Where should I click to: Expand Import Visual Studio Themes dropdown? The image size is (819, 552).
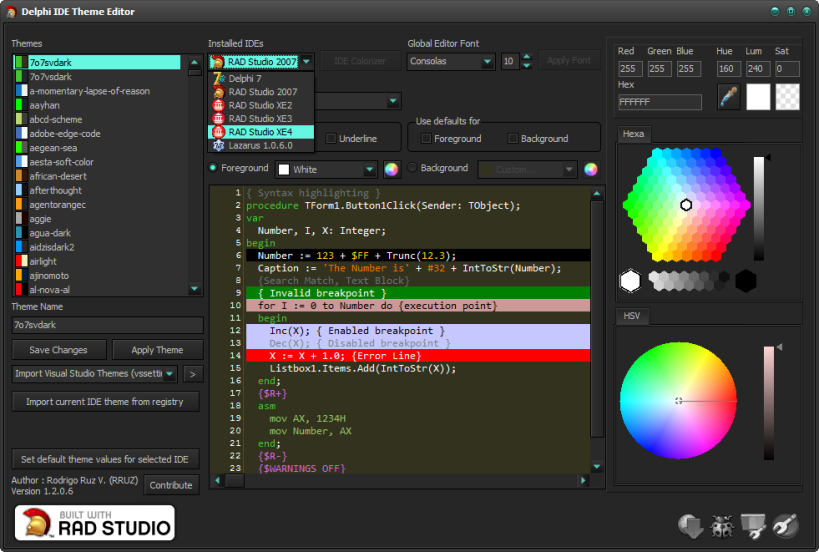[x=169, y=374]
